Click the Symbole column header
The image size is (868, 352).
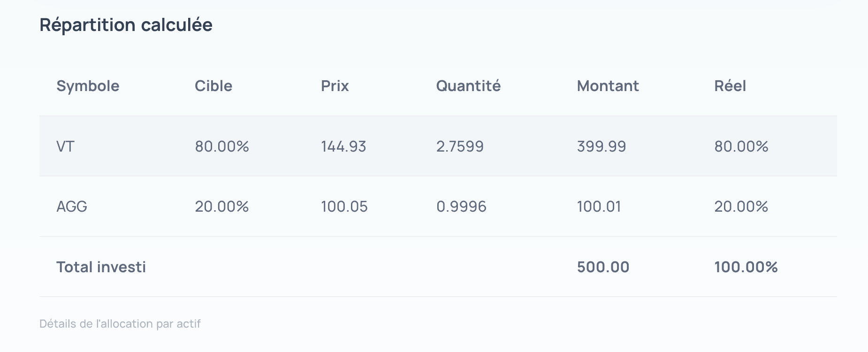click(x=88, y=86)
